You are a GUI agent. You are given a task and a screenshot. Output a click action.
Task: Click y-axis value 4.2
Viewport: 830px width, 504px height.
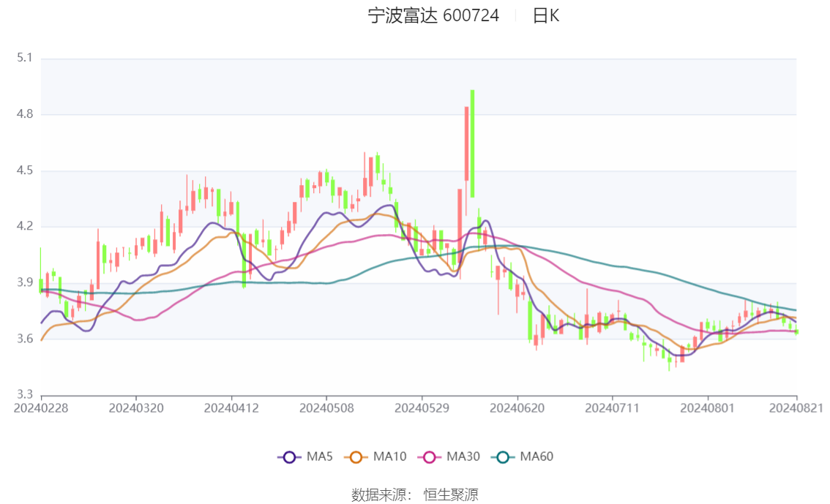coord(24,226)
